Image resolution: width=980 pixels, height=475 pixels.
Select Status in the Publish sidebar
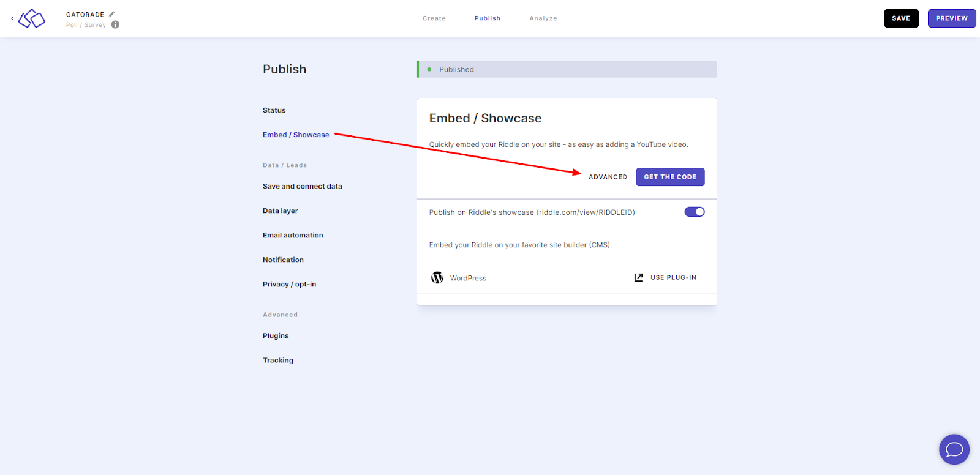coord(274,110)
